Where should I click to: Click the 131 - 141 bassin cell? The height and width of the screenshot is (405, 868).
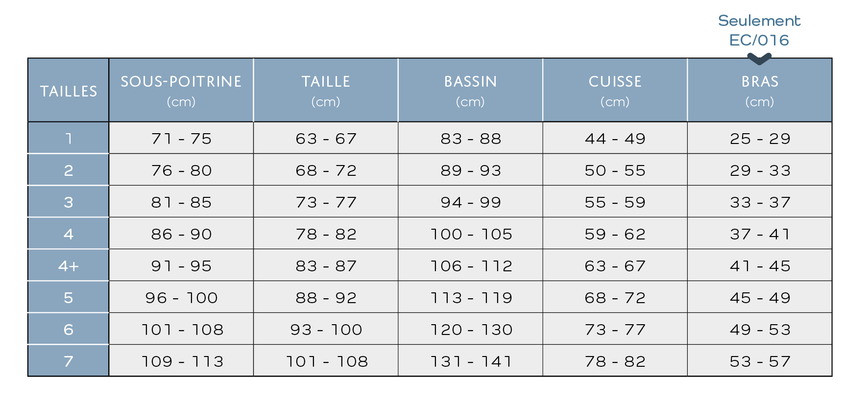[471, 361]
